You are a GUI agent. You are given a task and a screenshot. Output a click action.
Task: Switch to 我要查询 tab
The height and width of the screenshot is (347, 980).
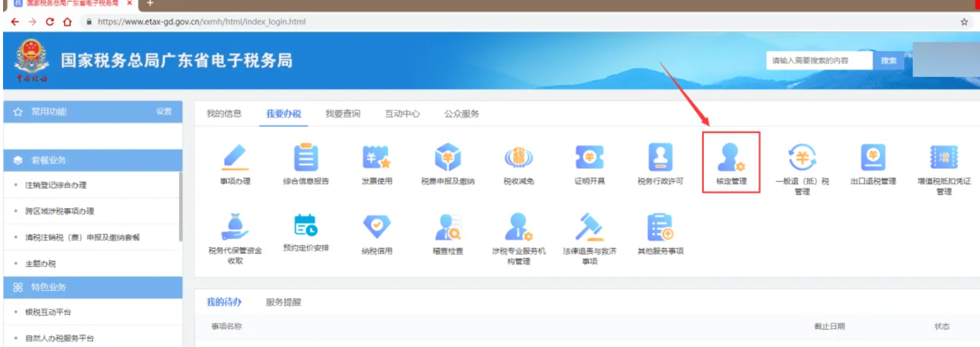click(x=343, y=113)
